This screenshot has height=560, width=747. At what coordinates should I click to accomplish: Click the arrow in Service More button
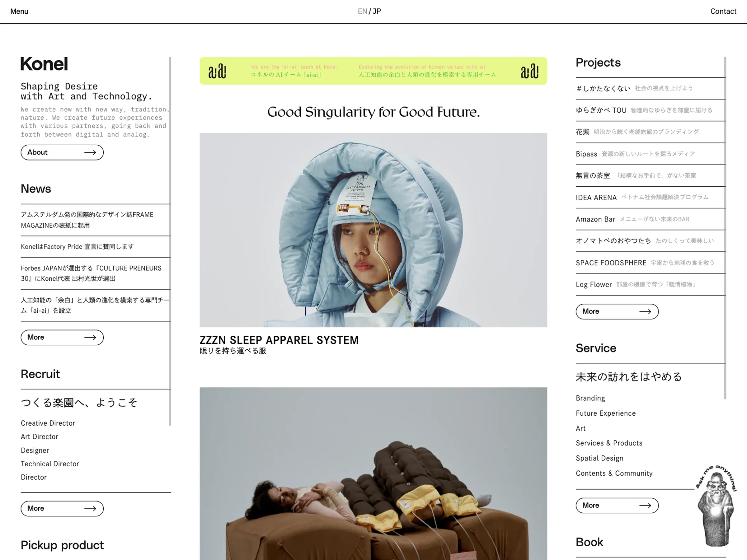point(645,506)
